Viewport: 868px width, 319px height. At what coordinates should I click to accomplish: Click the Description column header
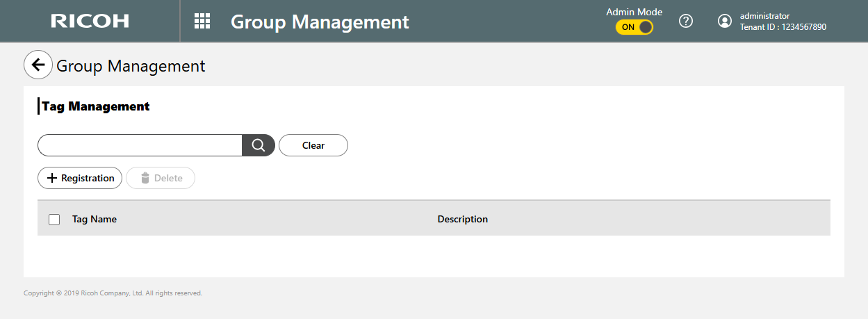click(x=462, y=219)
